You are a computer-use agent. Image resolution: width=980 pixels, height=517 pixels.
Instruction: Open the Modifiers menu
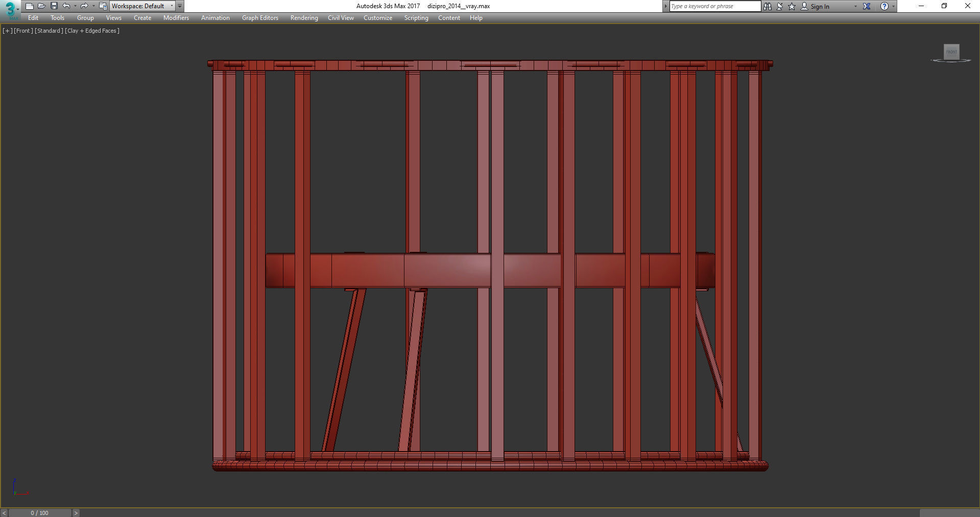(x=176, y=18)
